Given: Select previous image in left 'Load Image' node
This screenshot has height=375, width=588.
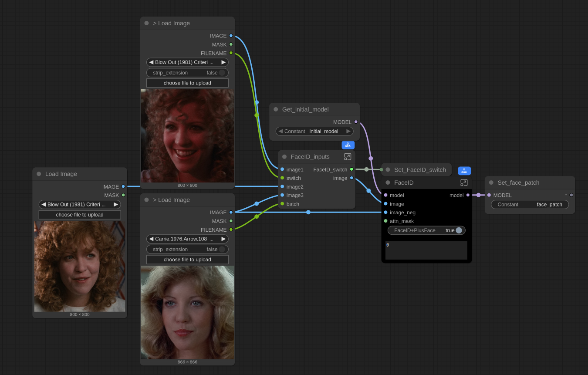Looking at the screenshot, I should tap(44, 204).
